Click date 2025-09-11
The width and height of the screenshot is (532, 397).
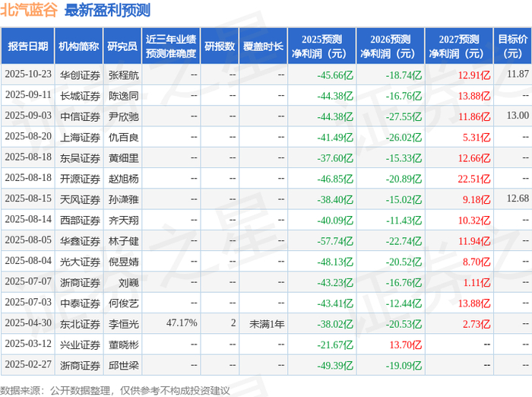(x=28, y=95)
